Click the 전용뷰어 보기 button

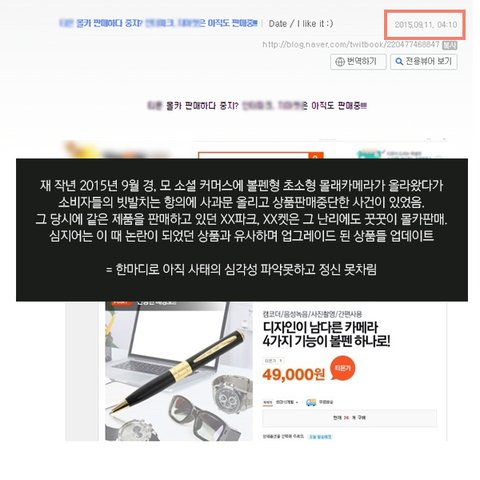tap(423, 62)
